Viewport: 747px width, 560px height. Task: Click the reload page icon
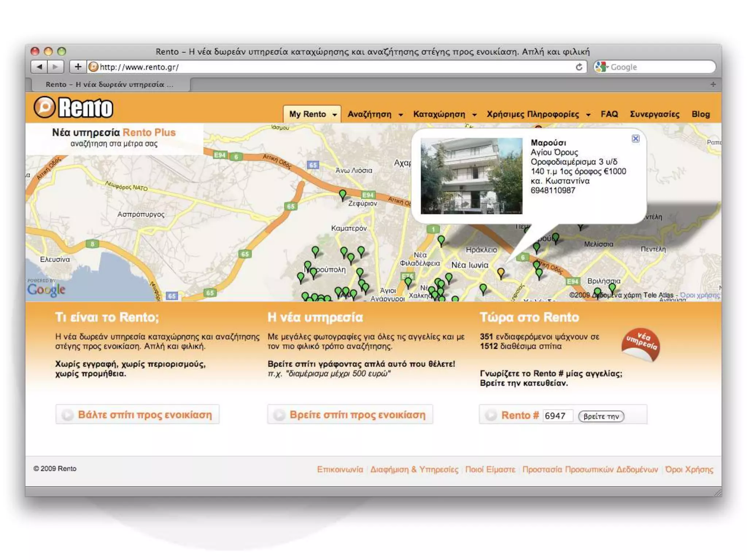(x=579, y=67)
